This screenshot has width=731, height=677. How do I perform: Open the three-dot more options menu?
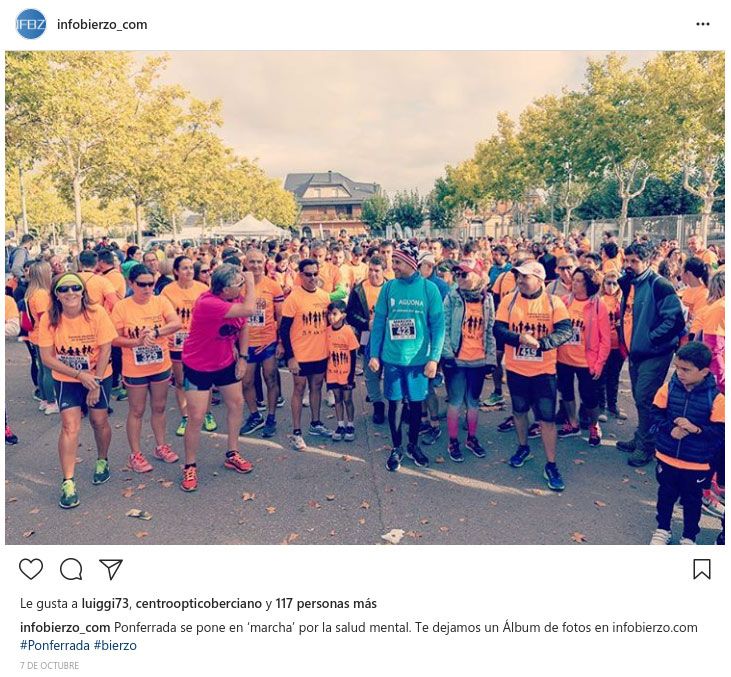pos(703,24)
